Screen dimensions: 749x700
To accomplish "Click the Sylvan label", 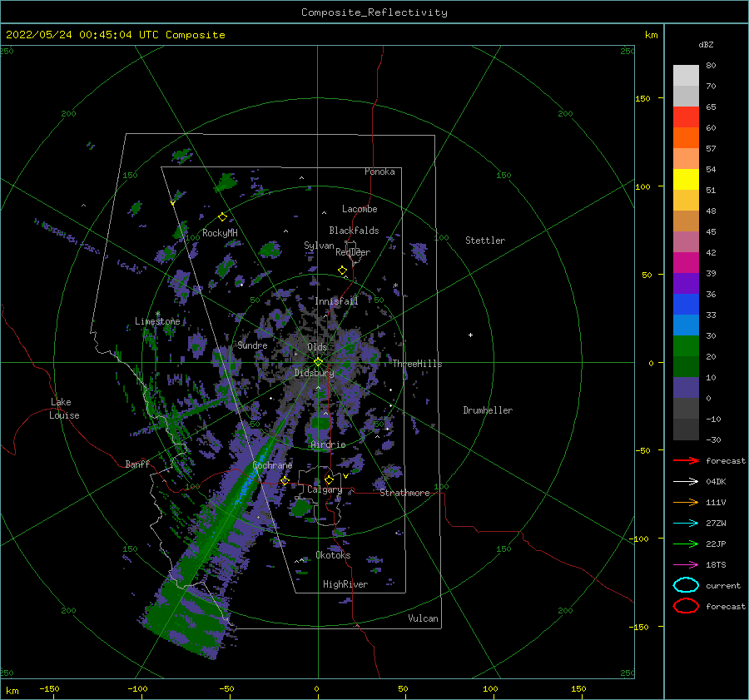I will pyautogui.click(x=319, y=246).
